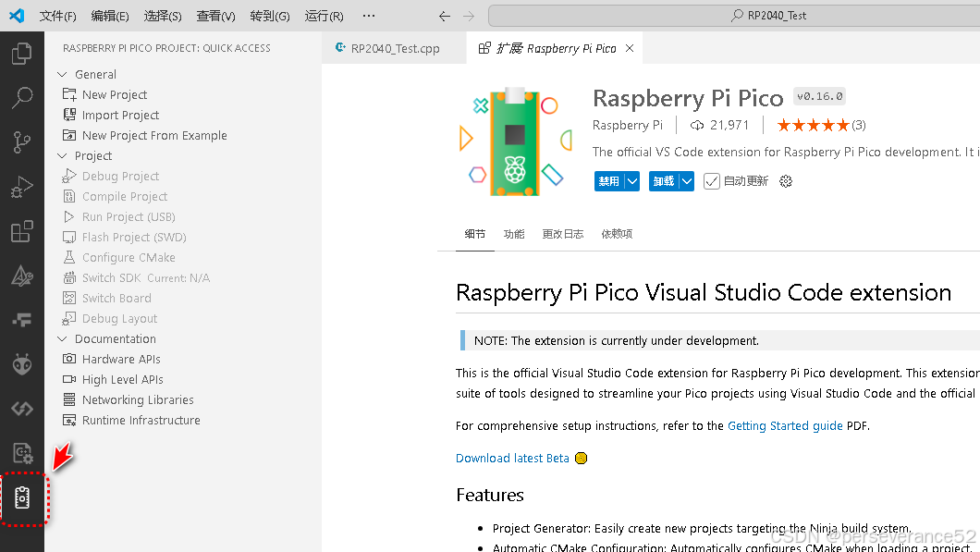Screen dimensions: 980x552
Task: Open activity bar icon with gear-and-file symbol
Action: 22,453
